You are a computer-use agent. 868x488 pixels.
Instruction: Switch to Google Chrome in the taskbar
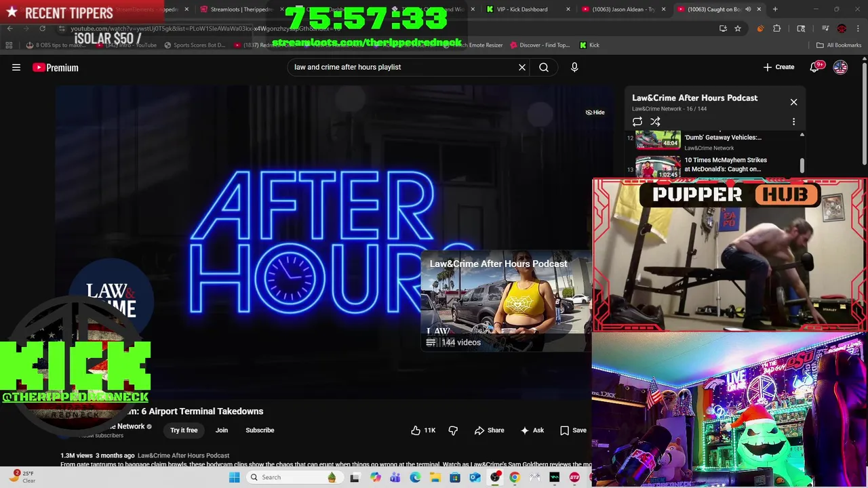(515, 477)
